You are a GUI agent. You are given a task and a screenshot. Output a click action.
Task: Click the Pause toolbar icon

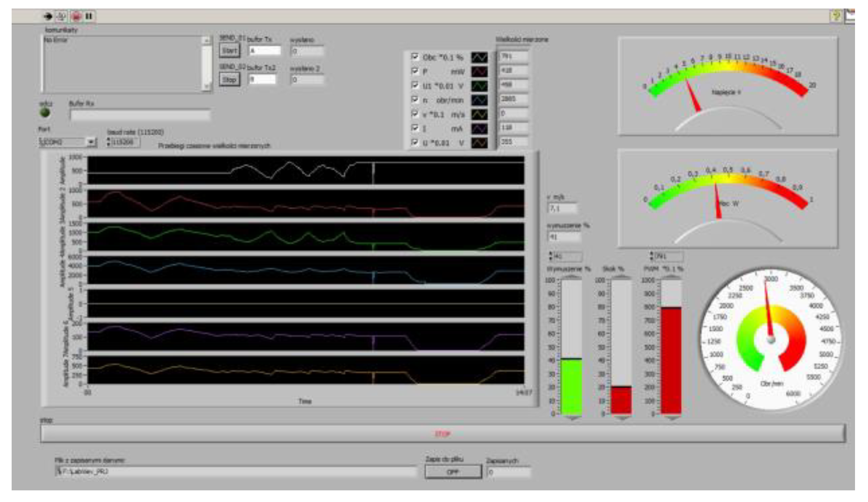point(89,17)
